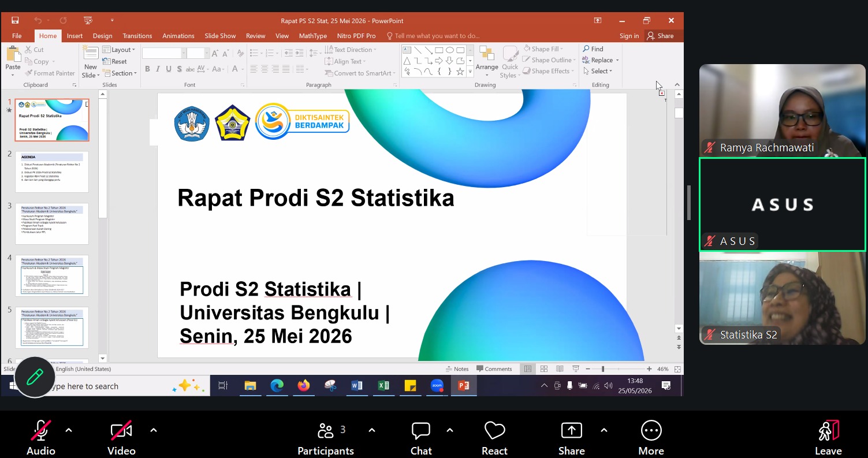This screenshot has height=458, width=868.
Task: Select the Oval shape in shapes gallery
Action: 450,50
